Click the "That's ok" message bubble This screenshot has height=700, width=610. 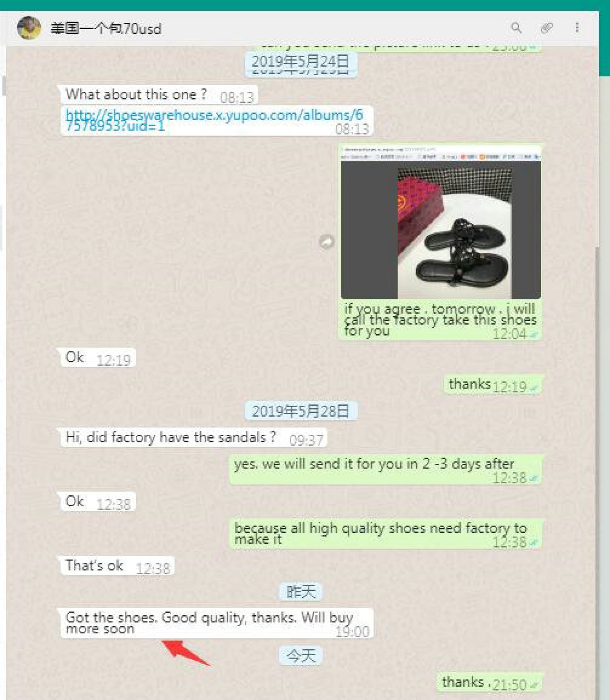(117, 566)
